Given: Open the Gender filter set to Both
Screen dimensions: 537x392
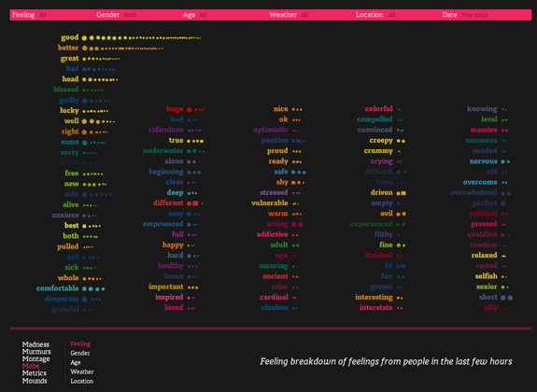Looking at the screenshot, I should (x=116, y=15).
